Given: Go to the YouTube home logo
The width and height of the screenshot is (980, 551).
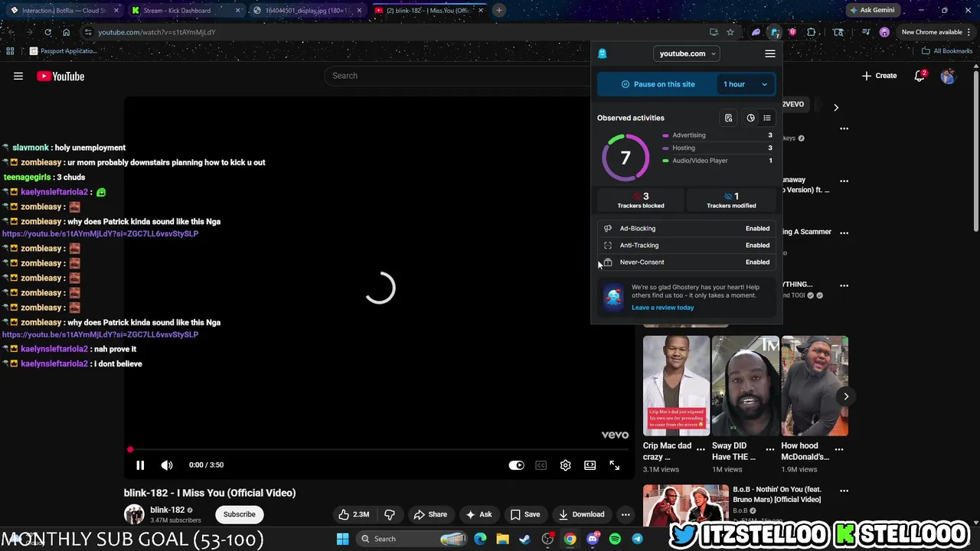Looking at the screenshot, I should click(x=60, y=76).
